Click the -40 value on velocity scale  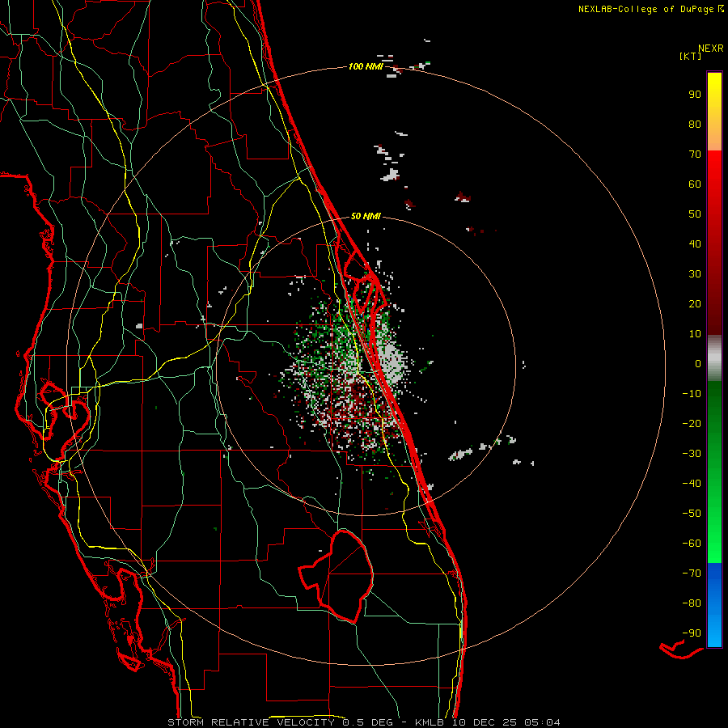(692, 484)
